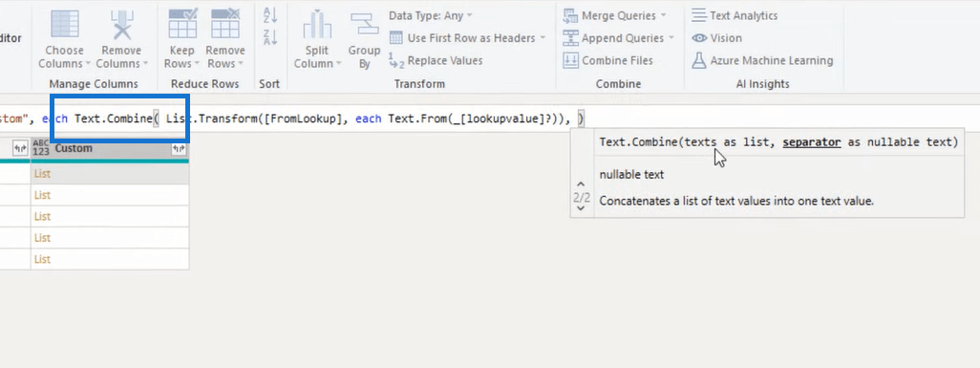This screenshot has width=980, height=368.
Task: Click the Text Analytics label
Action: coord(744,15)
